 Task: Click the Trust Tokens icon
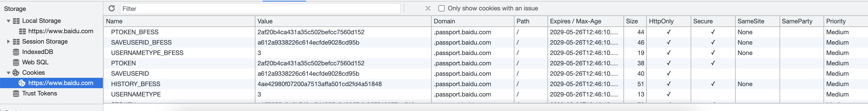(16, 93)
